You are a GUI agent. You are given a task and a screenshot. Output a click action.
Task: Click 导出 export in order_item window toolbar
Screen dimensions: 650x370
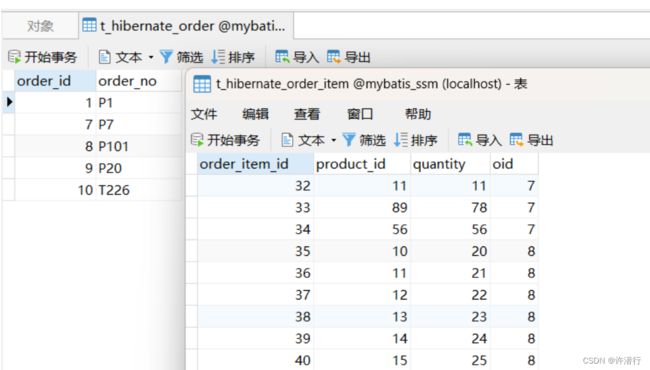(531, 140)
